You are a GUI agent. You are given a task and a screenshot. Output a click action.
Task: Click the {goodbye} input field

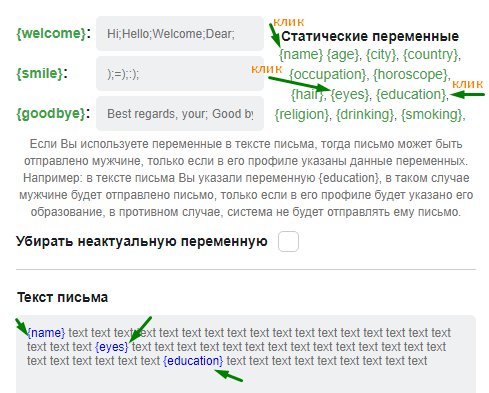pos(180,114)
